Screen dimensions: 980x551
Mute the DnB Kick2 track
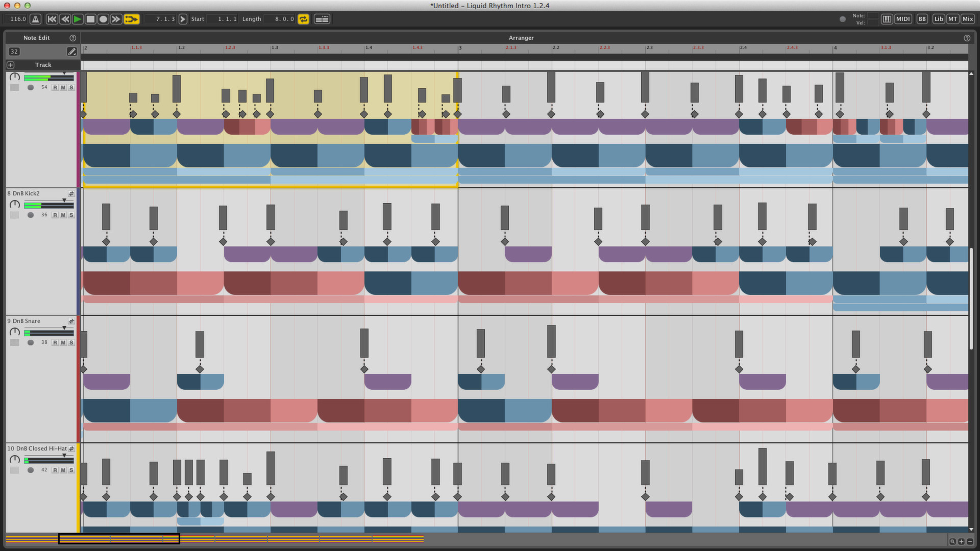[62, 215]
